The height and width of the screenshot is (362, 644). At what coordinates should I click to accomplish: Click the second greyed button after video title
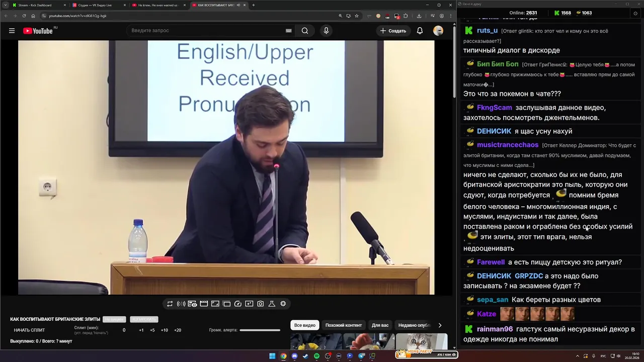[x=144, y=319]
